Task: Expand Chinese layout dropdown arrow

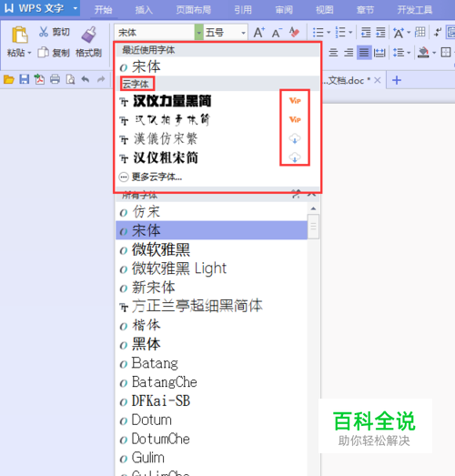Action: point(409,32)
